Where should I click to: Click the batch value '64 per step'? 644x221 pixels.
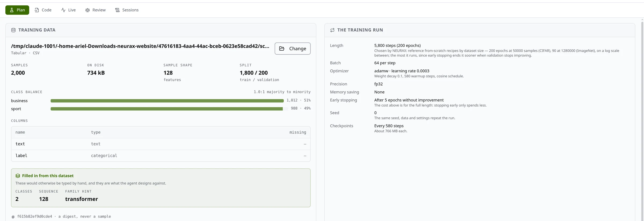click(x=385, y=63)
